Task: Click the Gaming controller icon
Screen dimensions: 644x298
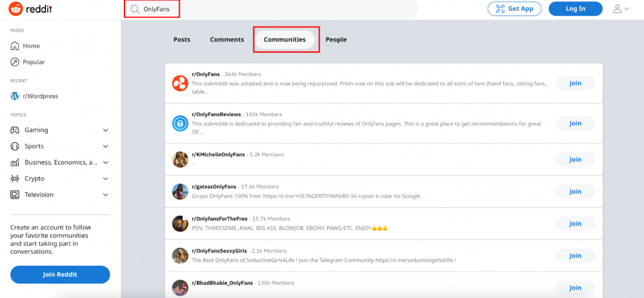Action: (15, 130)
